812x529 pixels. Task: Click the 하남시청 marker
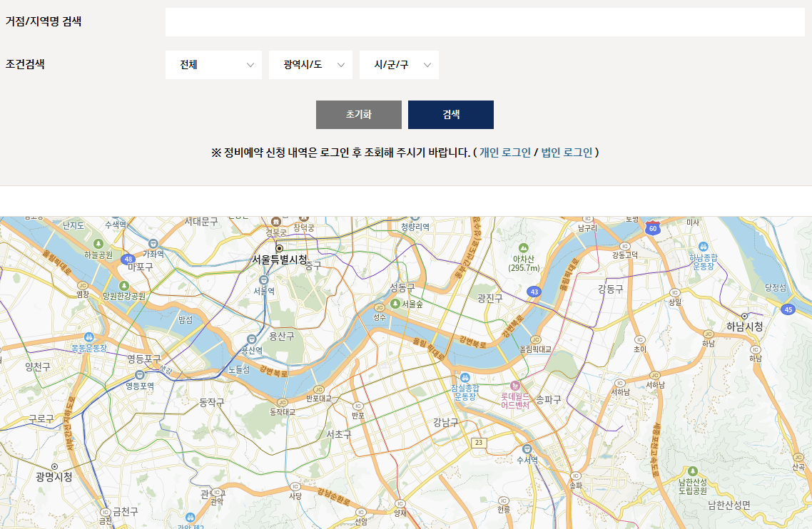pyautogui.click(x=745, y=316)
